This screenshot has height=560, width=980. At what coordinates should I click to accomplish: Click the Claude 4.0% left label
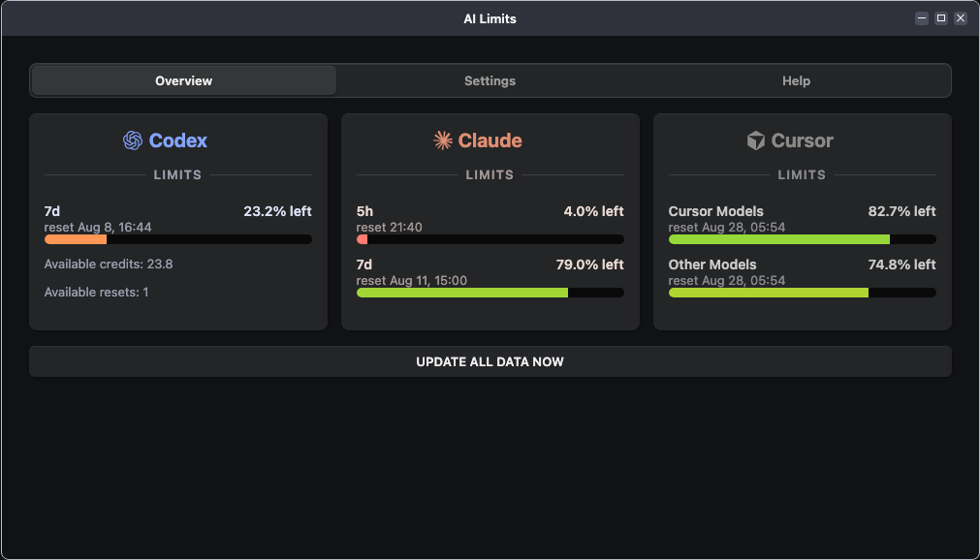[593, 211]
